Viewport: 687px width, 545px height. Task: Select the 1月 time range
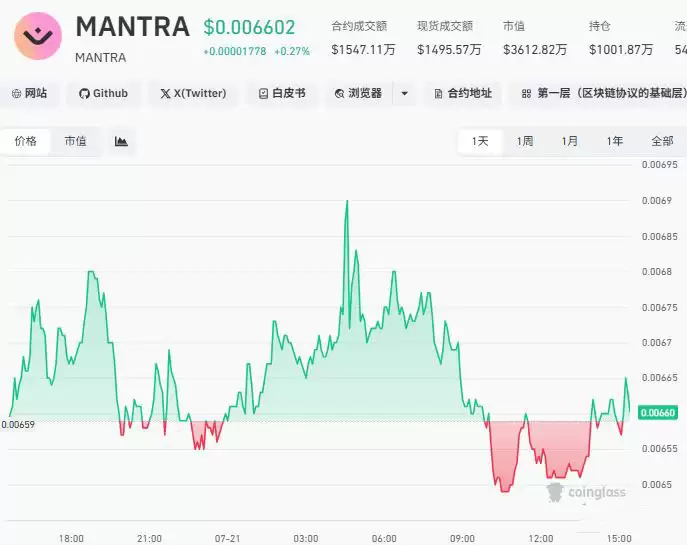(570, 141)
